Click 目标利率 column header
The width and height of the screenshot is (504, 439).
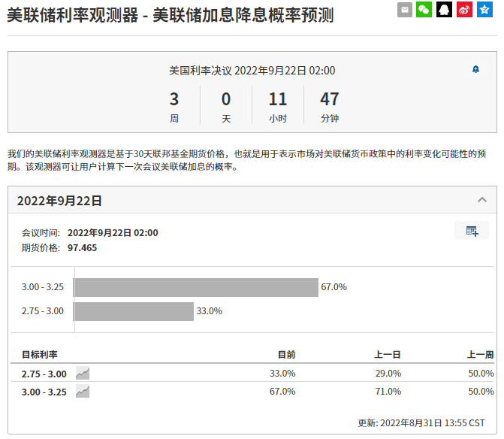(40, 355)
